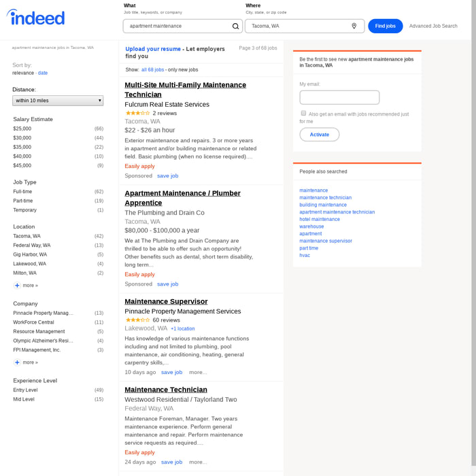Screen dimensions: 476x476
Task: Sort results by date
Action: tap(43, 73)
